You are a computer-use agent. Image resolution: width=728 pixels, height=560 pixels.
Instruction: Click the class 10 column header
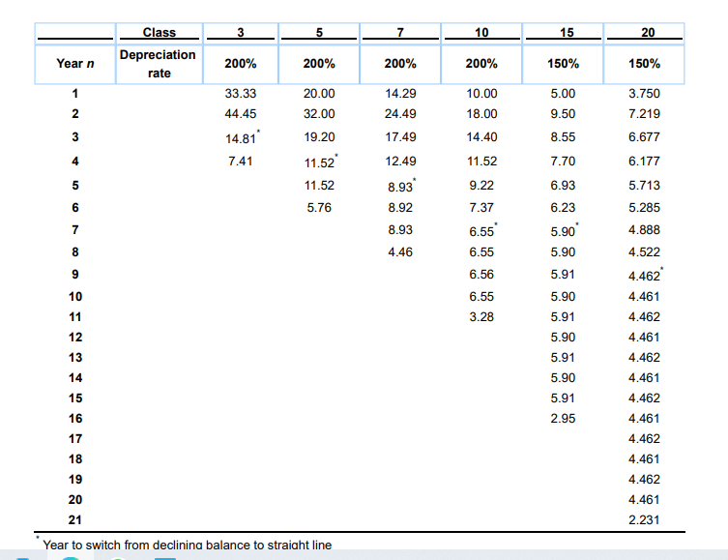tap(481, 34)
